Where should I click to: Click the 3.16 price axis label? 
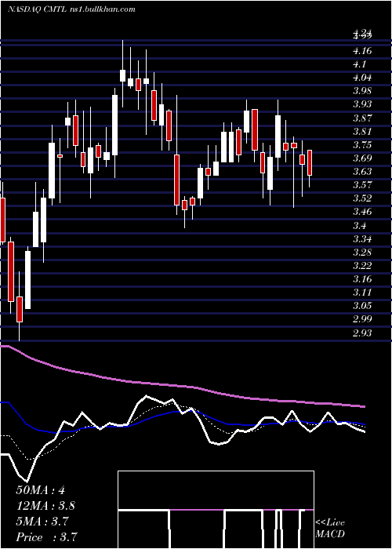pyautogui.click(x=362, y=279)
